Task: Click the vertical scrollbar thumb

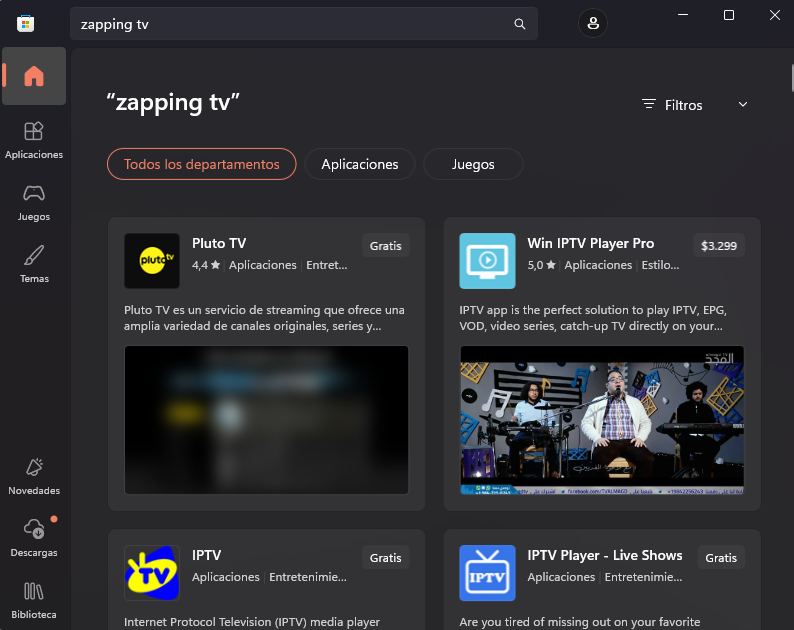Action: click(792, 78)
